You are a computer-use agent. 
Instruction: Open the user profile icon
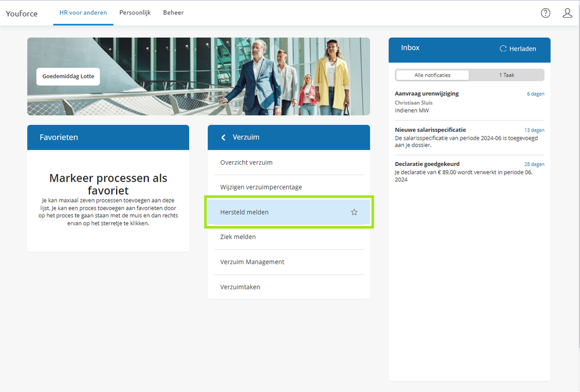point(567,13)
